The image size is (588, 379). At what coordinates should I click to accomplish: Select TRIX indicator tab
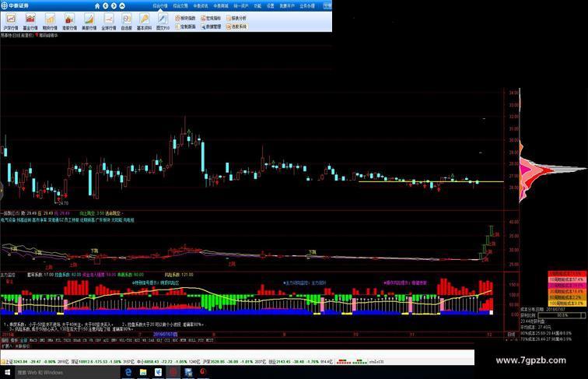pyautogui.click(x=67, y=340)
